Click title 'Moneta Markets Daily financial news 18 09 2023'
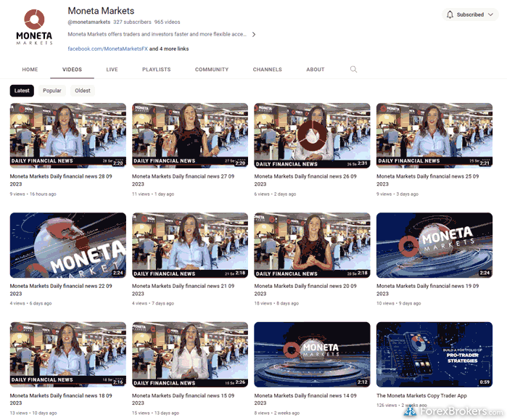Image resolution: width=507 pixels, height=420 pixels. (x=61, y=399)
